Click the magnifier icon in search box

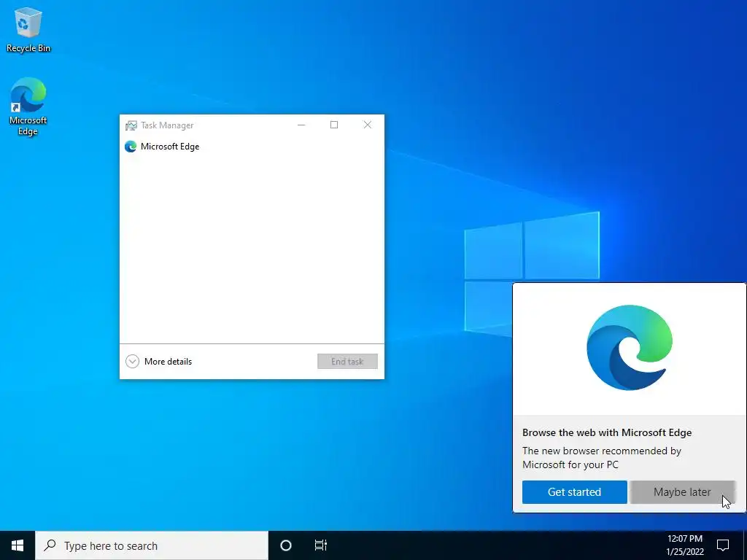[50, 545]
